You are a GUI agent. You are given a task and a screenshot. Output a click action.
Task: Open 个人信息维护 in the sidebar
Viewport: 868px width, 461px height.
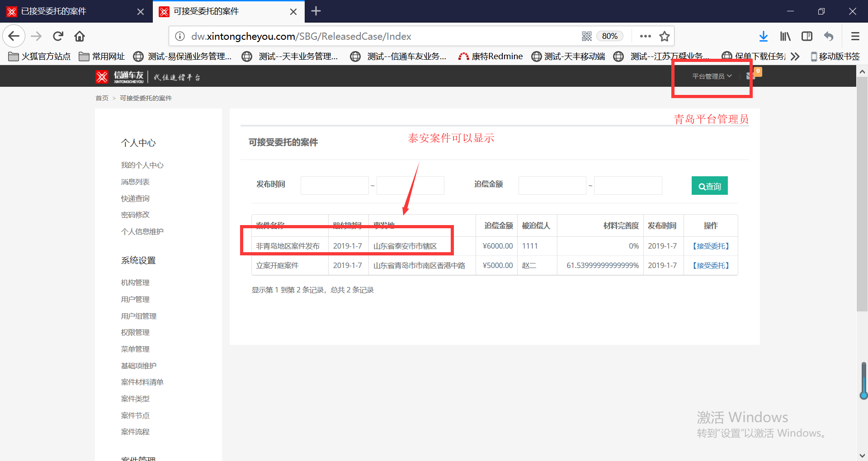(x=142, y=231)
